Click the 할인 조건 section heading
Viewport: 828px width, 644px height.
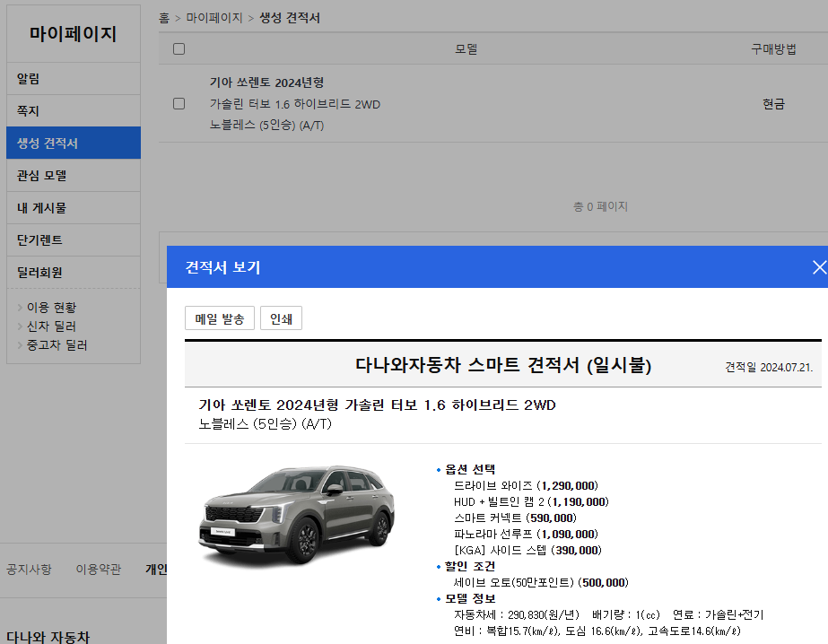[470, 566]
